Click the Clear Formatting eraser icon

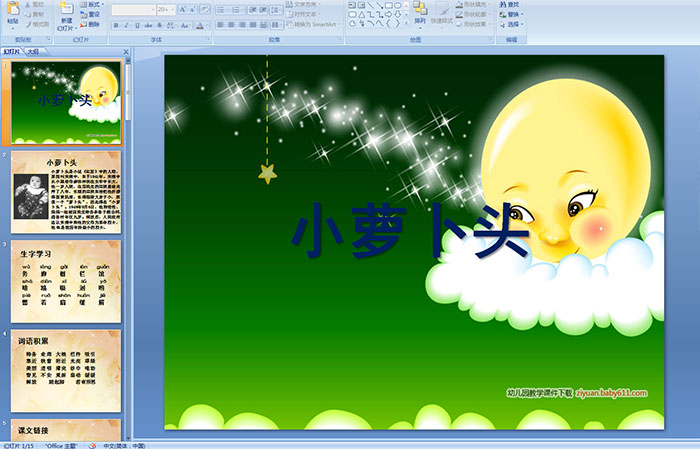click(205, 9)
